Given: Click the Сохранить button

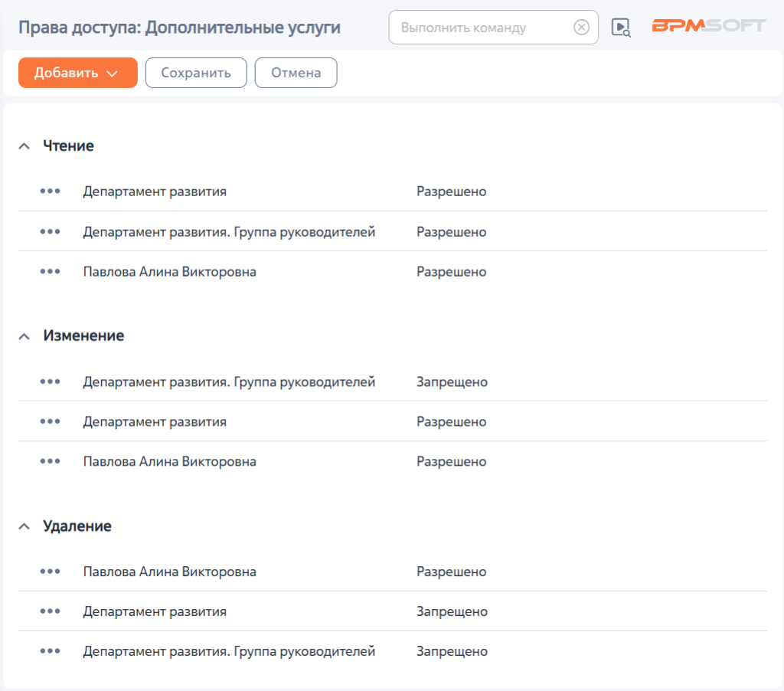Looking at the screenshot, I should click(x=196, y=73).
